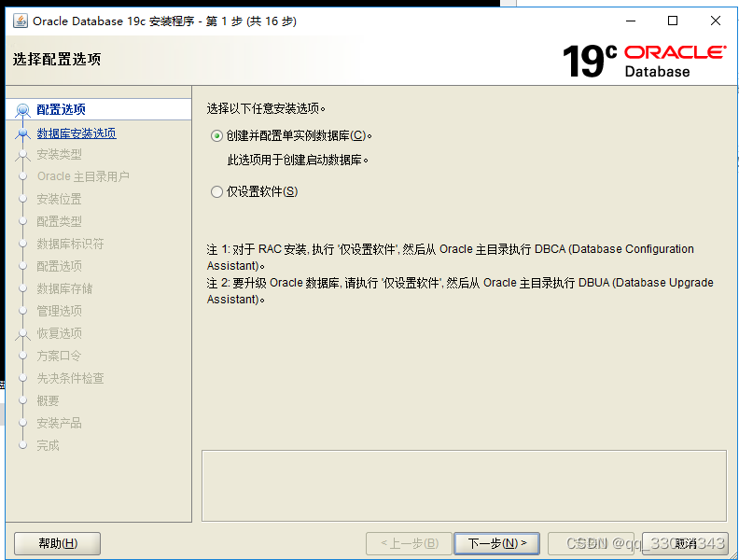Click the empty message pane at bottom
The height and width of the screenshot is (560, 739).
(465, 486)
